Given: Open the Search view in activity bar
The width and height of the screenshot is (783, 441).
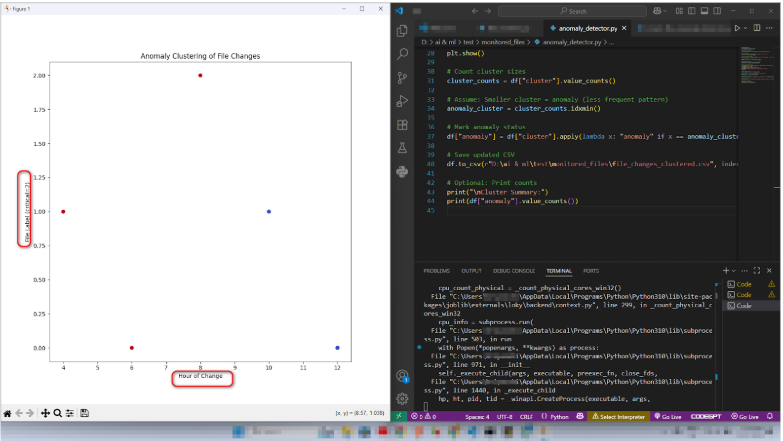Looking at the screenshot, I should click(x=402, y=53).
